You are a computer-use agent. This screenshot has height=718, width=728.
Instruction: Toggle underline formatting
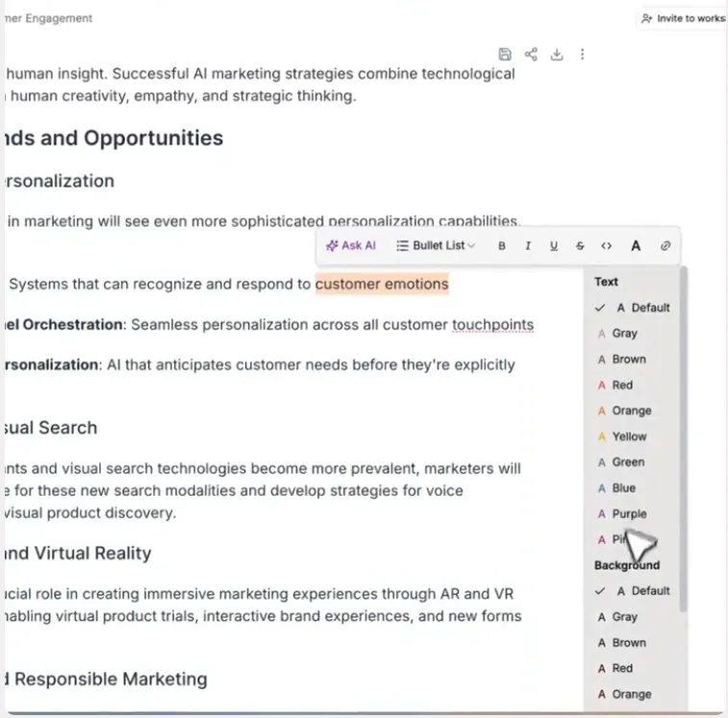554,246
